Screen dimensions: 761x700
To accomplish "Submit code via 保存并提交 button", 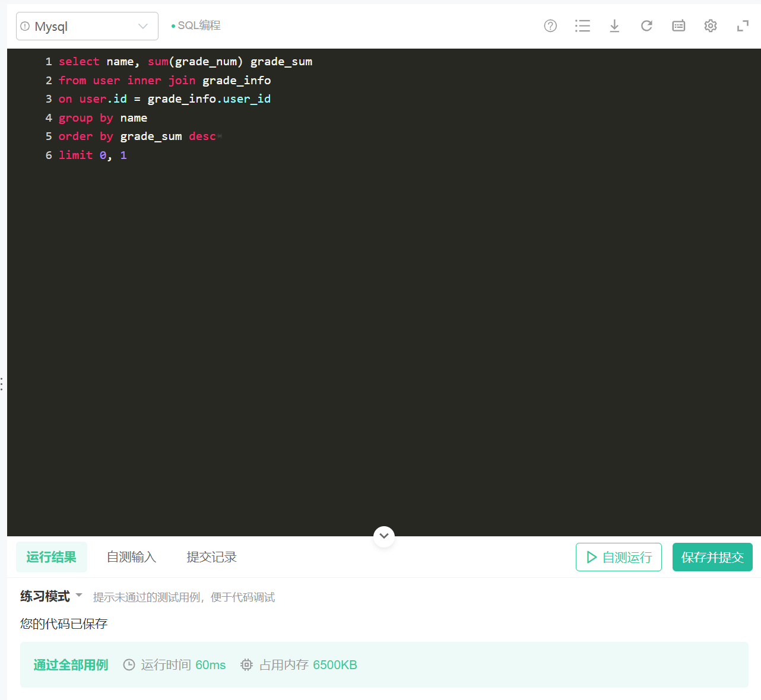I will pyautogui.click(x=712, y=557).
